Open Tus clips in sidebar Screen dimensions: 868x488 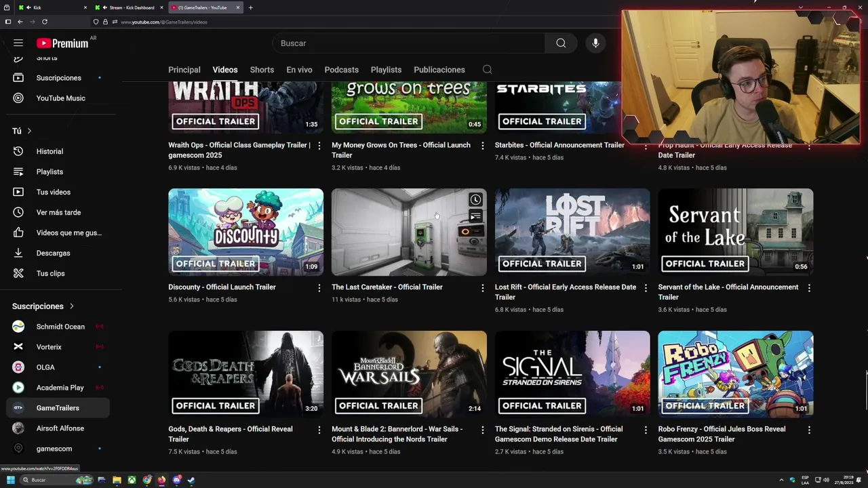click(x=58, y=273)
